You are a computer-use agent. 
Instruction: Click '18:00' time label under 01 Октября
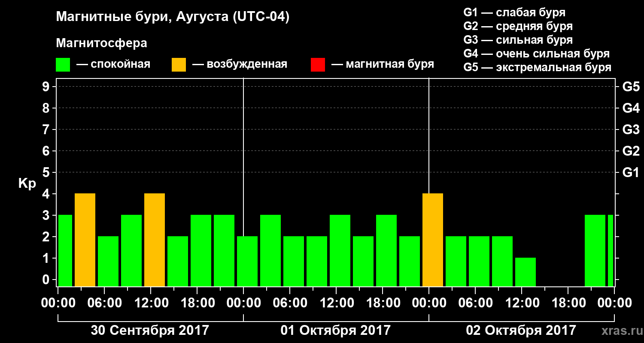coord(383,303)
